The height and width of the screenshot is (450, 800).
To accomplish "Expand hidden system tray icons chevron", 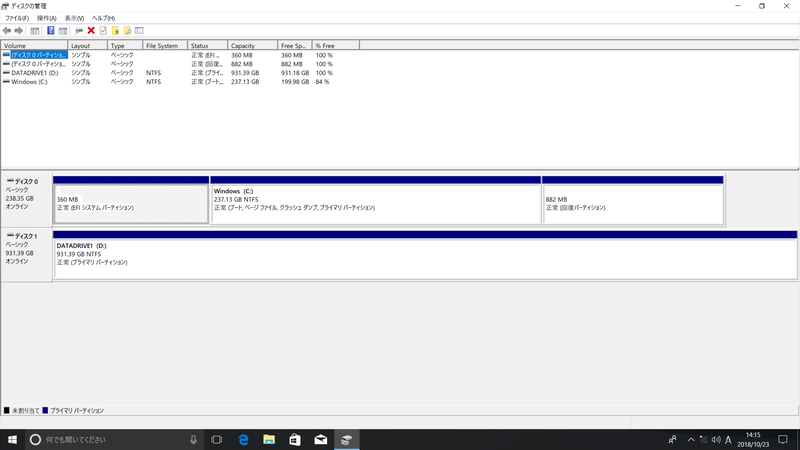I will [x=691, y=439].
